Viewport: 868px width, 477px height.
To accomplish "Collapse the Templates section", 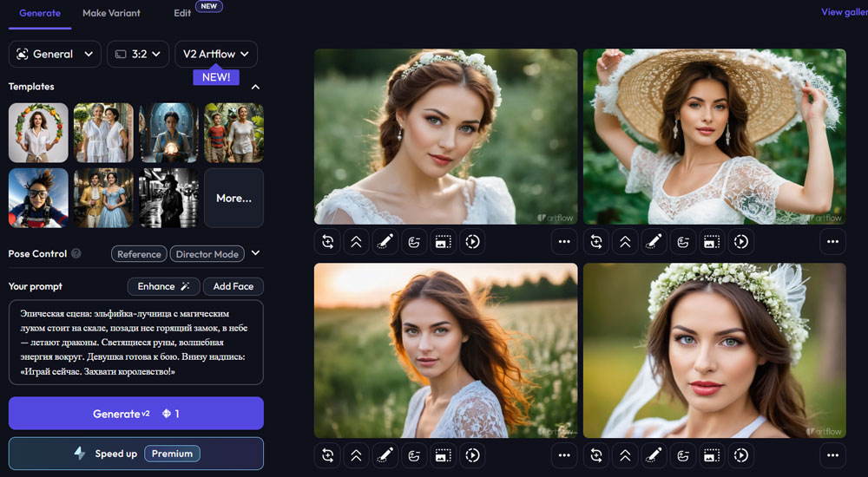I will (255, 87).
